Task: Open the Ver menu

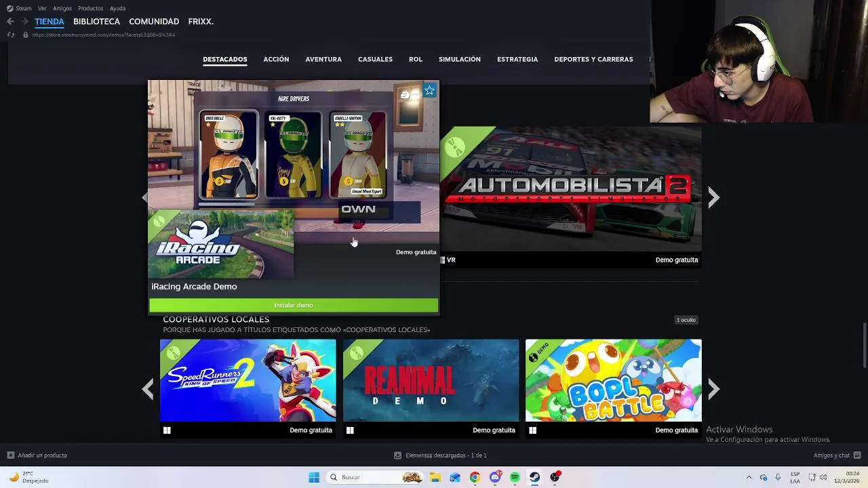Action: click(x=43, y=8)
